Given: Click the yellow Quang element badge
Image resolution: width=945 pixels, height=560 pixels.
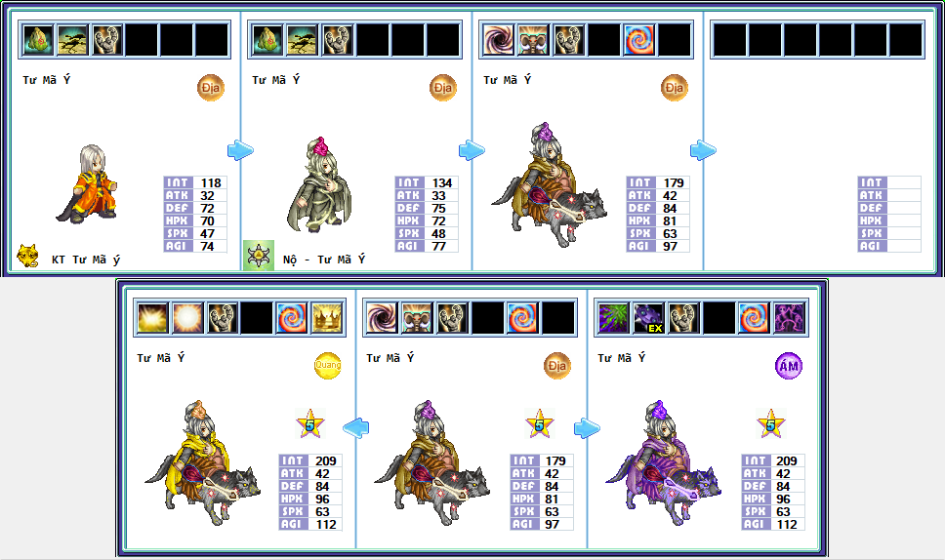Looking at the screenshot, I should (x=328, y=366).
